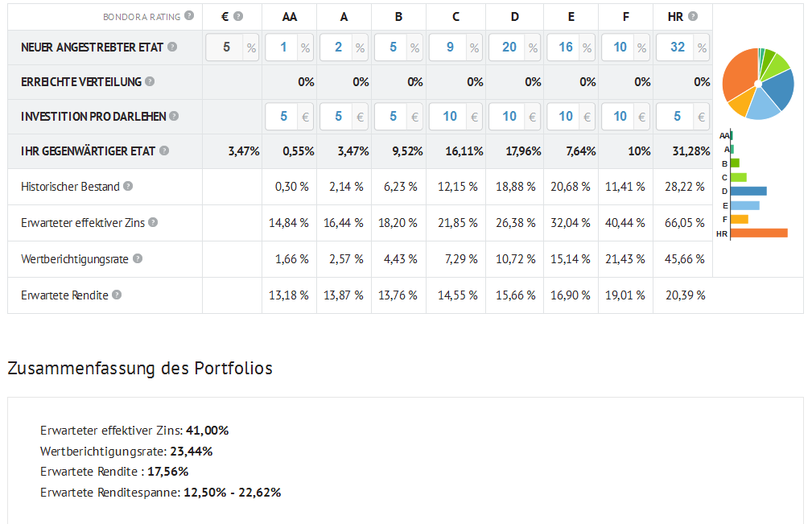Click investment per loan field for AA
812x524 pixels.
click(282, 117)
